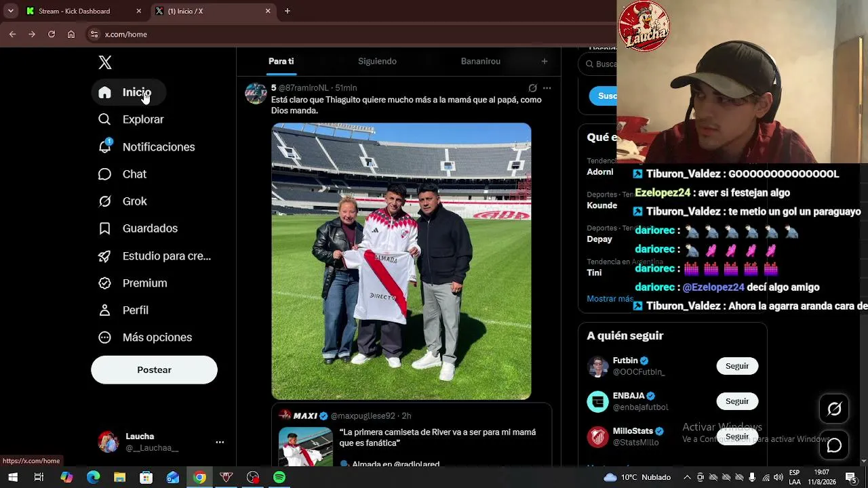
Task: Open OBS Studio from the taskbar
Action: 253,477
